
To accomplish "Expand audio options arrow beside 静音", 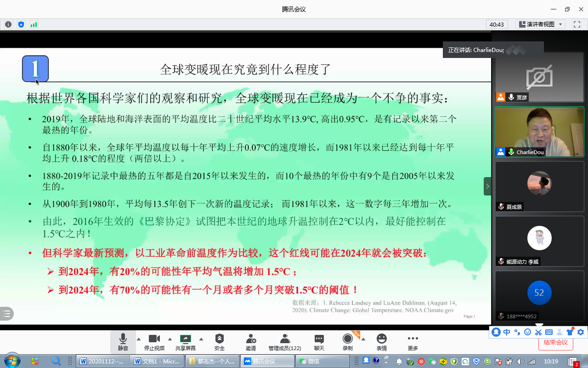I will click(139, 339).
